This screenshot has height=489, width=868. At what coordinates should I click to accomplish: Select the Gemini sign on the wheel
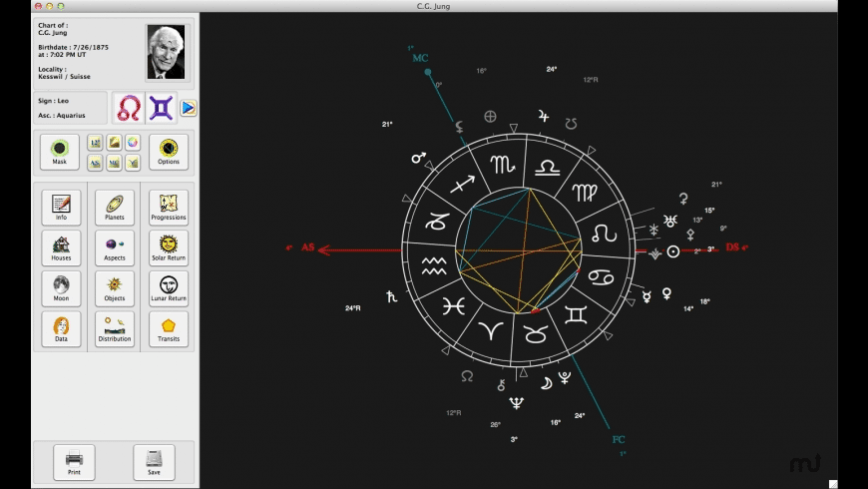pos(576,314)
